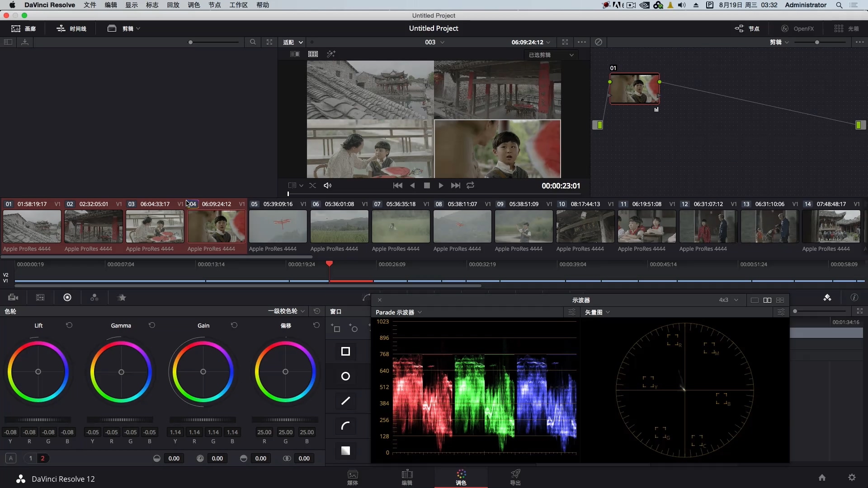This screenshot has height=488, width=868.
Task: Open the OpenFX panel
Action: point(797,28)
